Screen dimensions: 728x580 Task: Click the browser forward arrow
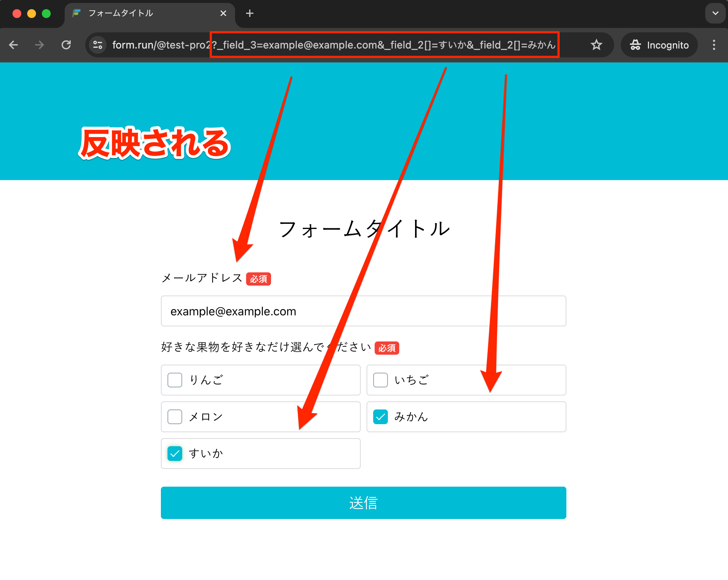[x=39, y=45]
